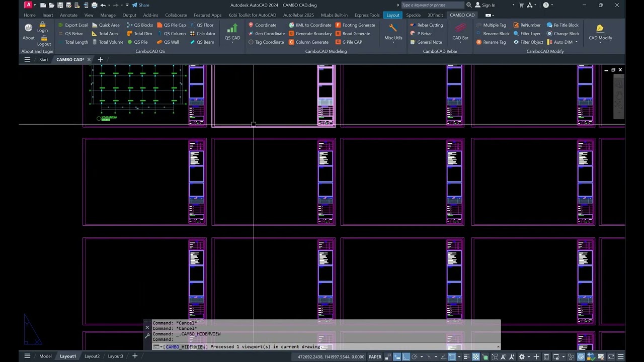Run the Column Generate tool
The image size is (644, 362).
[308, 42]
